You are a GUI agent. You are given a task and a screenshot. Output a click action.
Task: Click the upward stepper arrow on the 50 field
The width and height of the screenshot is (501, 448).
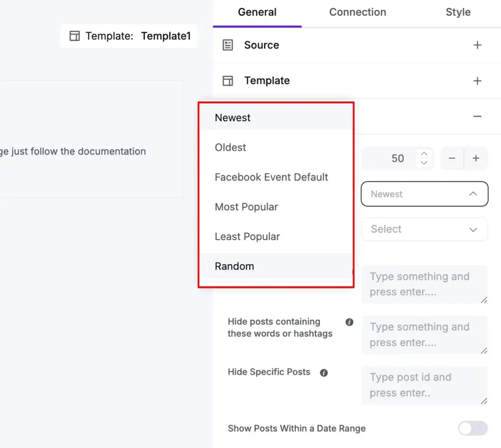coord(424,154)
